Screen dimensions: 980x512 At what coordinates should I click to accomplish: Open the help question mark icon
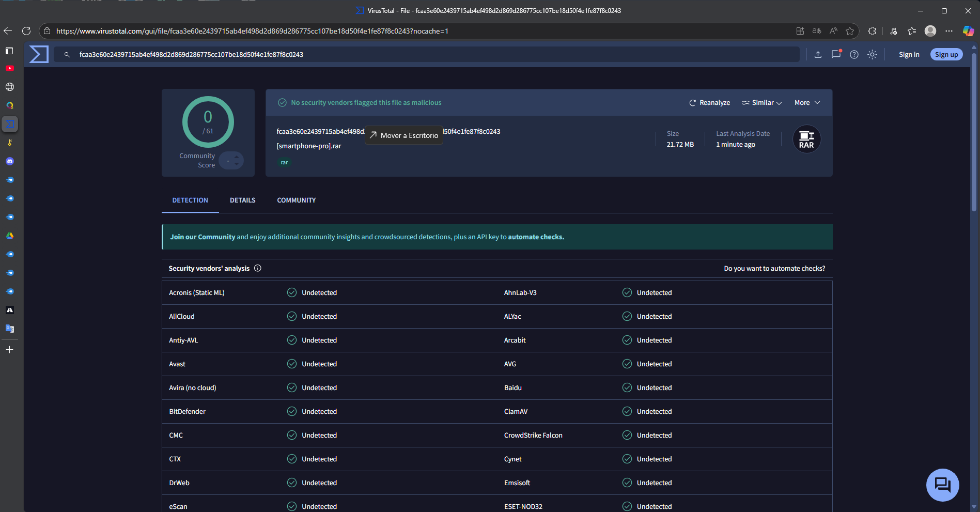[854, 54]
